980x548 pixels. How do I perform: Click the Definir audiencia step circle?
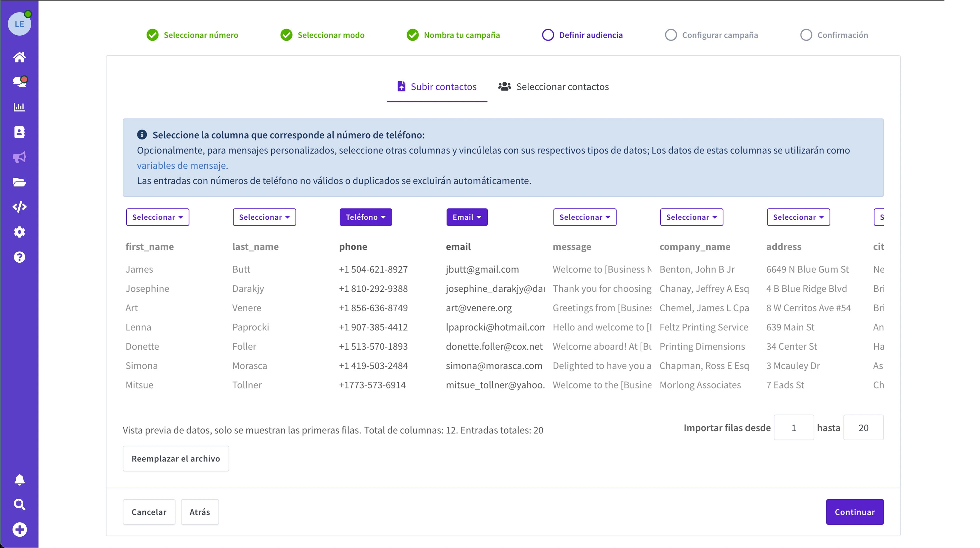click(548, 35)
